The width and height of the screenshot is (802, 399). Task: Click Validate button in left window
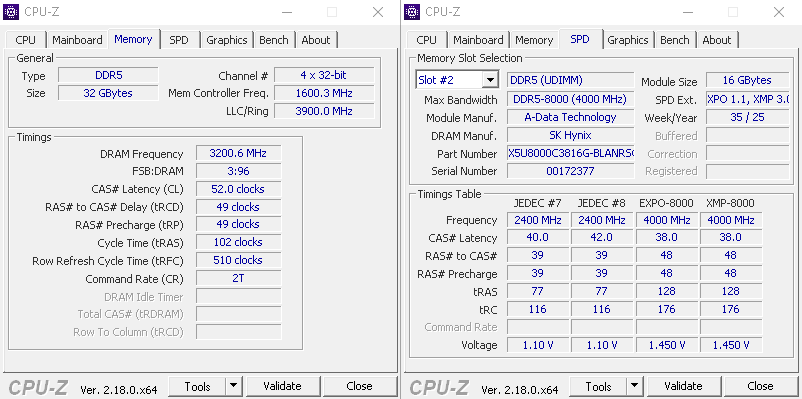coord(282,386)
